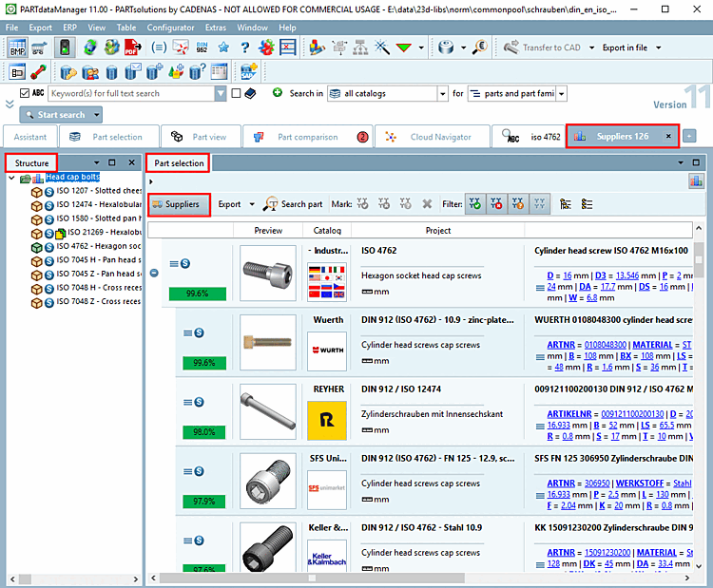Open the chart icon in Part selection panel
The image size is (713, 588).
[696, 180]
